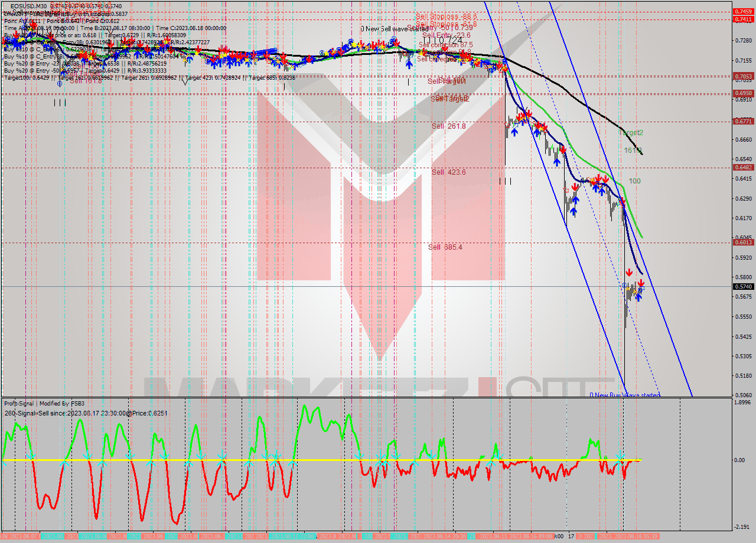Click the 0.6660 price axis value
Screen dimensions: 756x543
(742, 139)
